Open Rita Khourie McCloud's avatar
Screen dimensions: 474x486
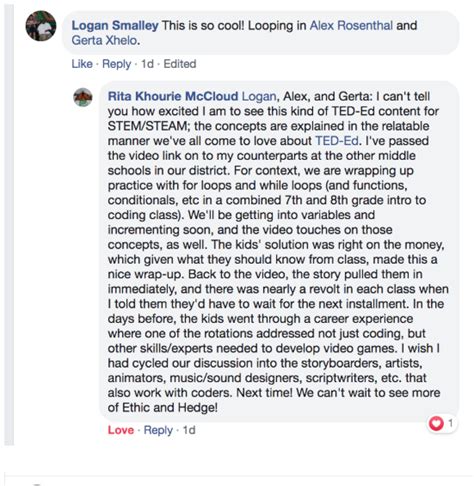pyautogui.click(x=83, y=97)
